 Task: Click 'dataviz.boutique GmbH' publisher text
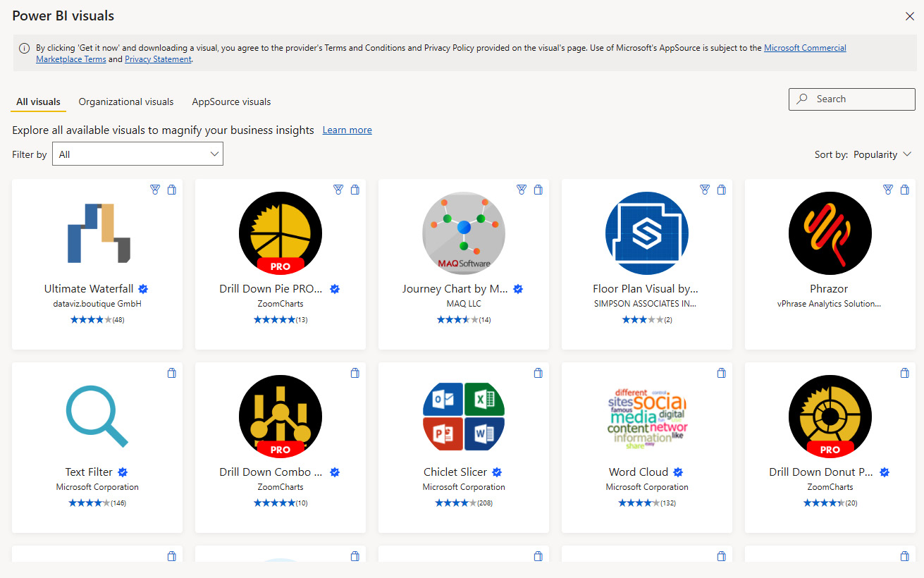97,304
